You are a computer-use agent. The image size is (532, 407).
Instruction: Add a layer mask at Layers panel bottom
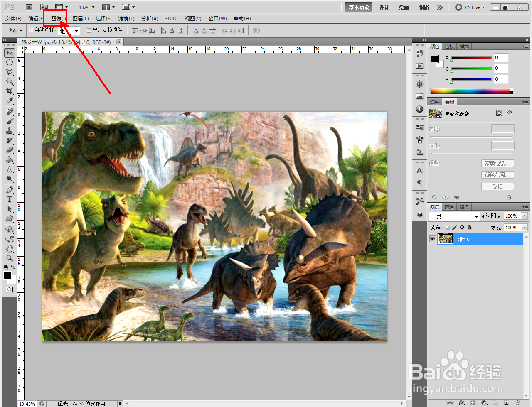[x=473, y=402]
